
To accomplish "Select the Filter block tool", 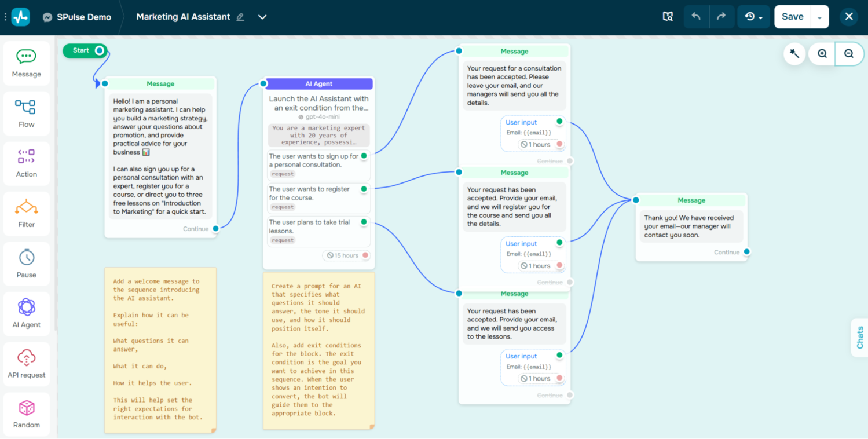I will pos(26,213).
